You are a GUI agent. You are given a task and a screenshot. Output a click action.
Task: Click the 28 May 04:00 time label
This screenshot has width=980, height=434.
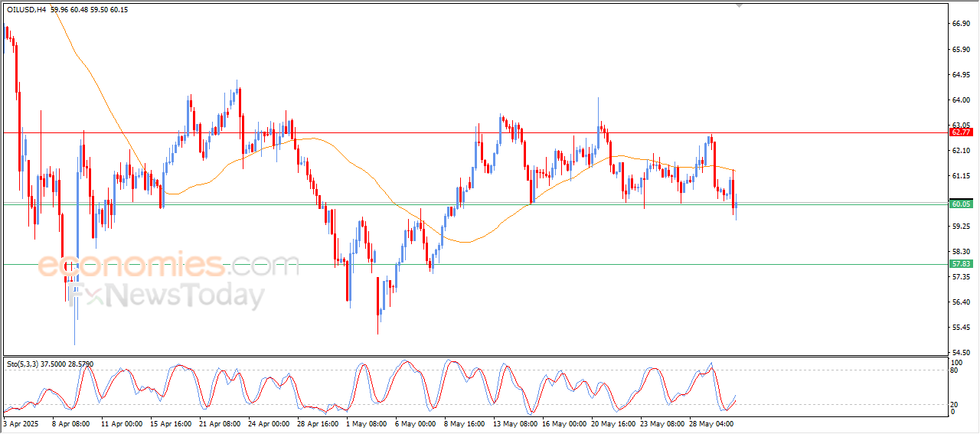click(712, 423)
